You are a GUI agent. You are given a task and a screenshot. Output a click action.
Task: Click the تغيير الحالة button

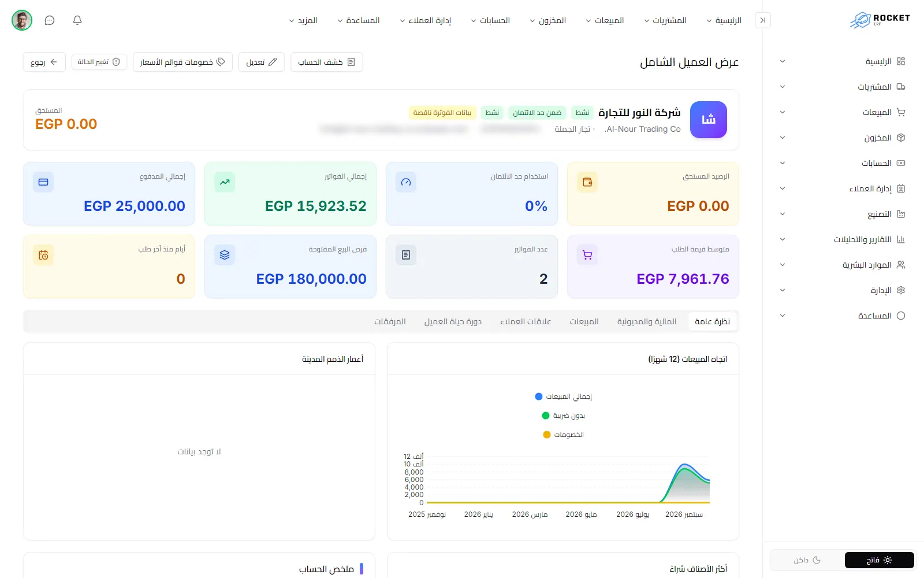click(99, 62)
